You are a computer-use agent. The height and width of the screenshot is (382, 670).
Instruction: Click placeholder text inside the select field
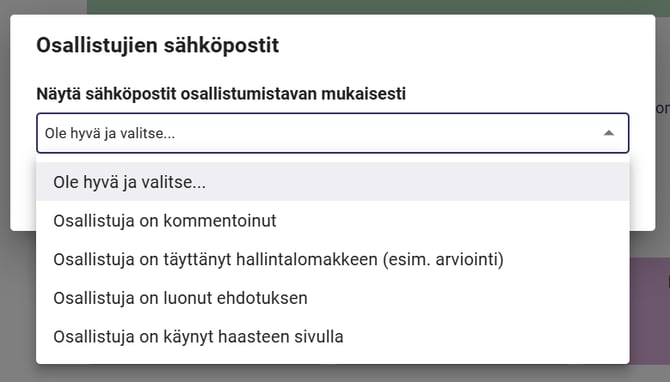coord(110,133)
